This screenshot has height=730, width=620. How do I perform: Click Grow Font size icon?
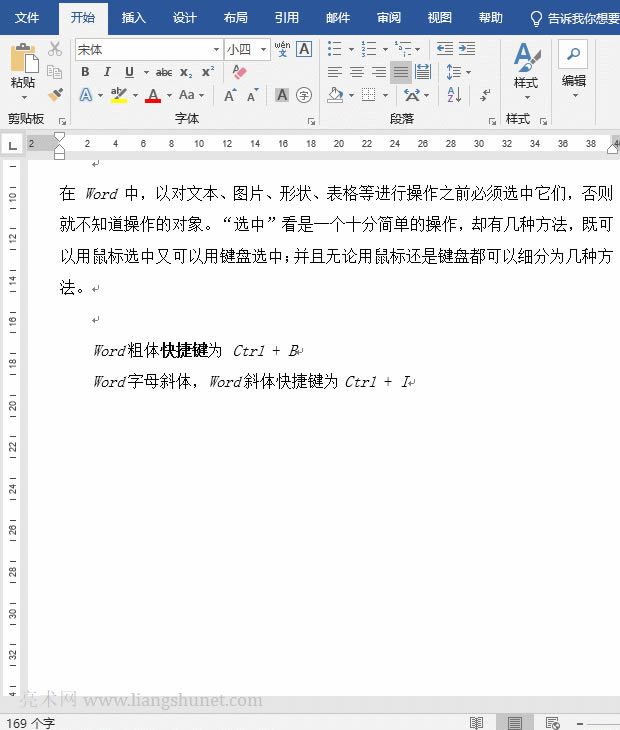(x=230, y=95)
